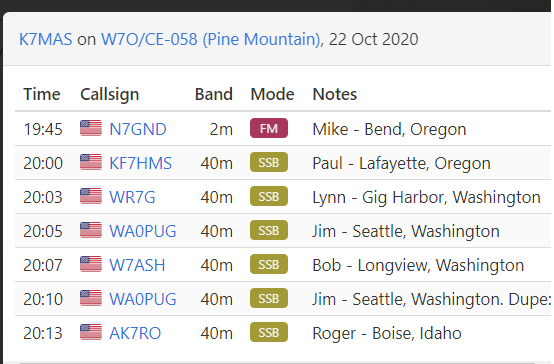Click the Notes column header
The height and width of the screenshot is (364, 554).
(x=335, y=94)
